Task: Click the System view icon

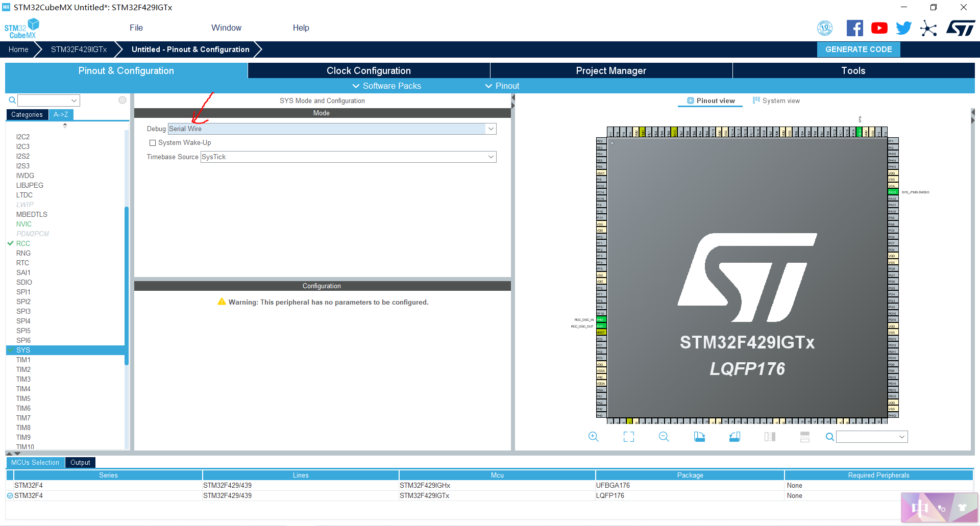Action: pos(756,101)
